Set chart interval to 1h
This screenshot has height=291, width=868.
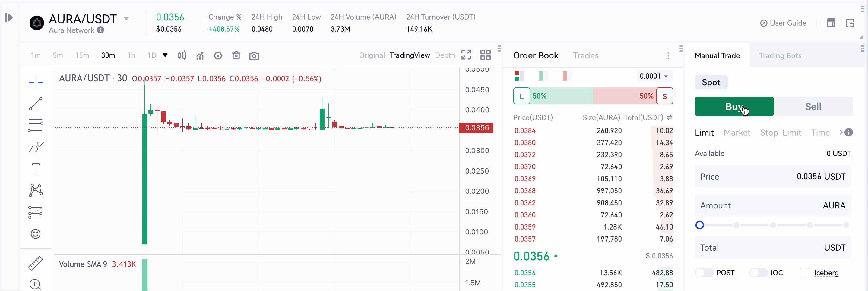[x=131, y=55]
